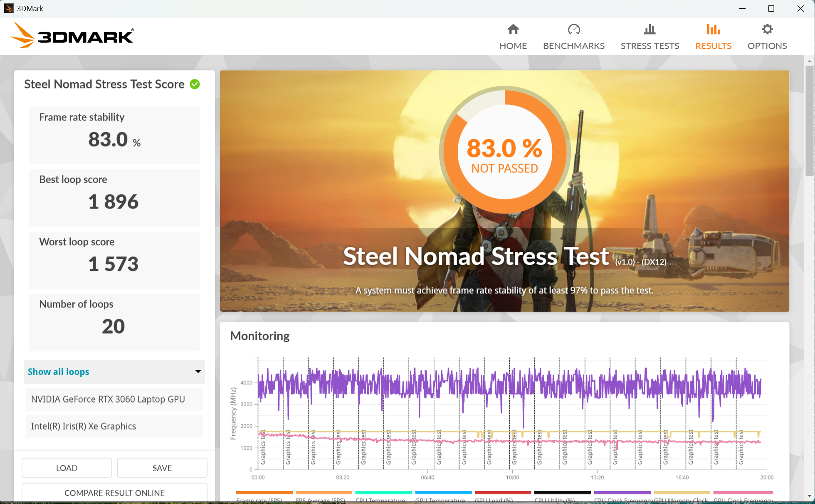Click the SAVE button

(162, 468)
